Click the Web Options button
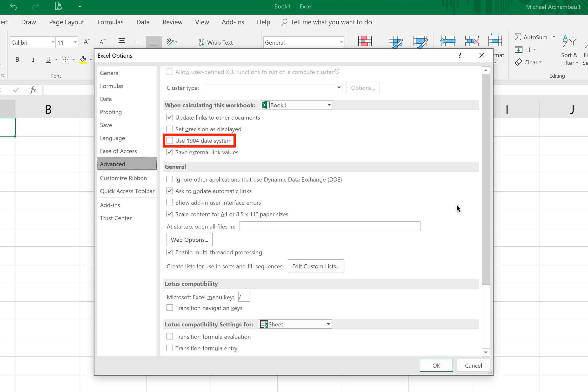The image size is (588, 392). 189,239
